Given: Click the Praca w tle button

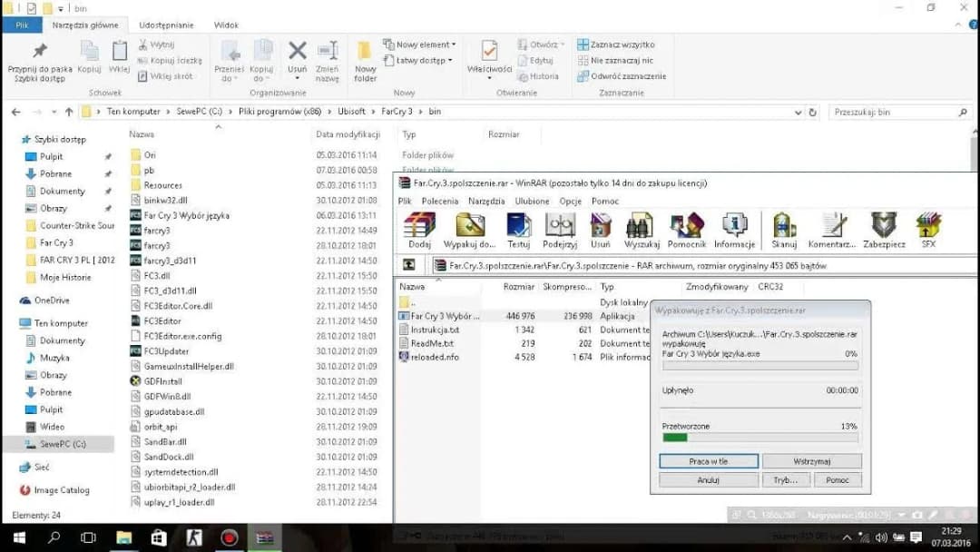Looking at the screenshot, I should [708, 461].
